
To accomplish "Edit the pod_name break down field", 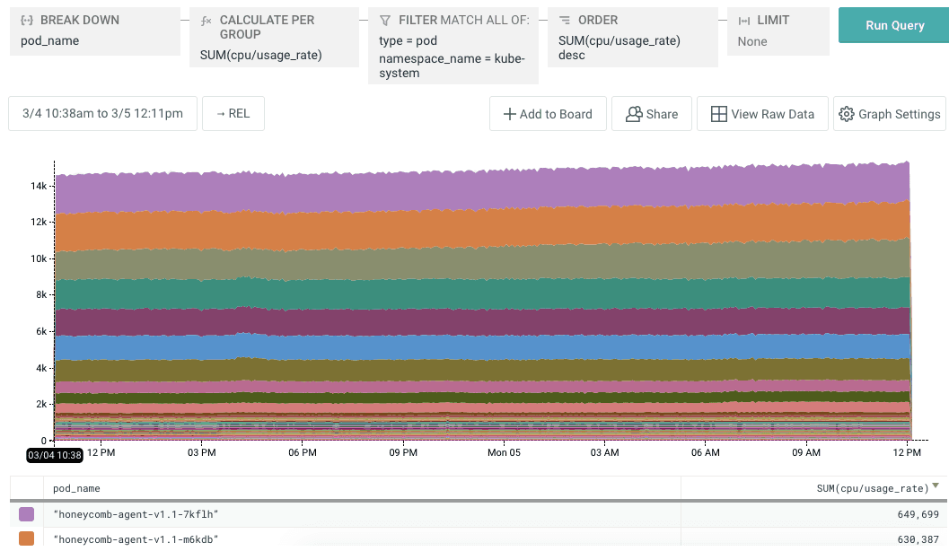I will click(x=50, y=40).
